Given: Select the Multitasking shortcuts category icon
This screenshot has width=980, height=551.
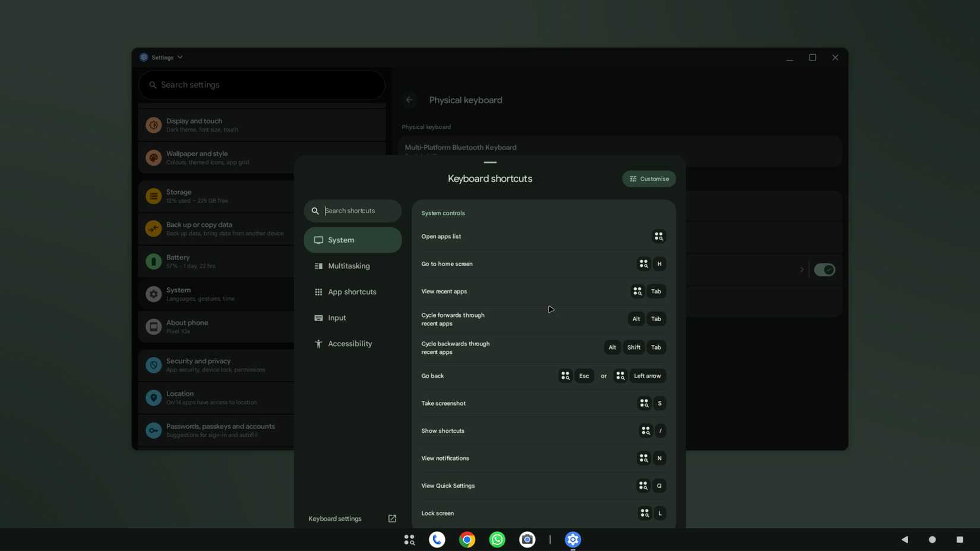Looking at the screenshot, I should click(319, 265).
